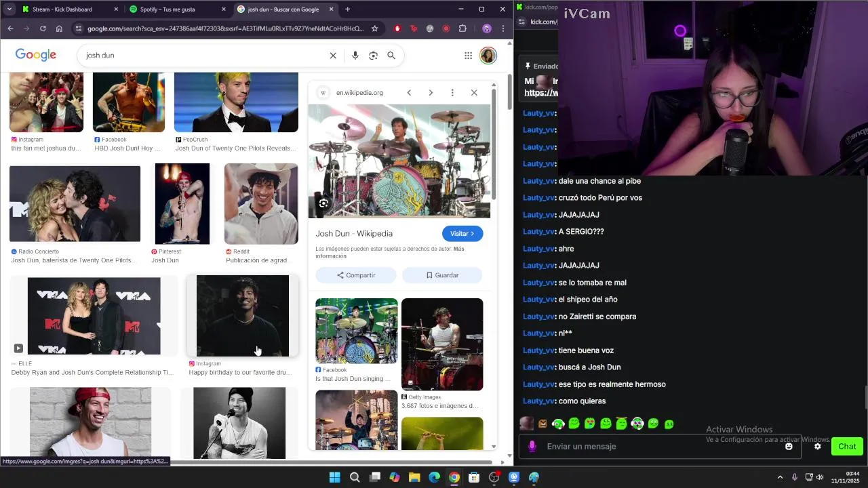
Task: Click the Compartir button
Action: click(356, 275)
